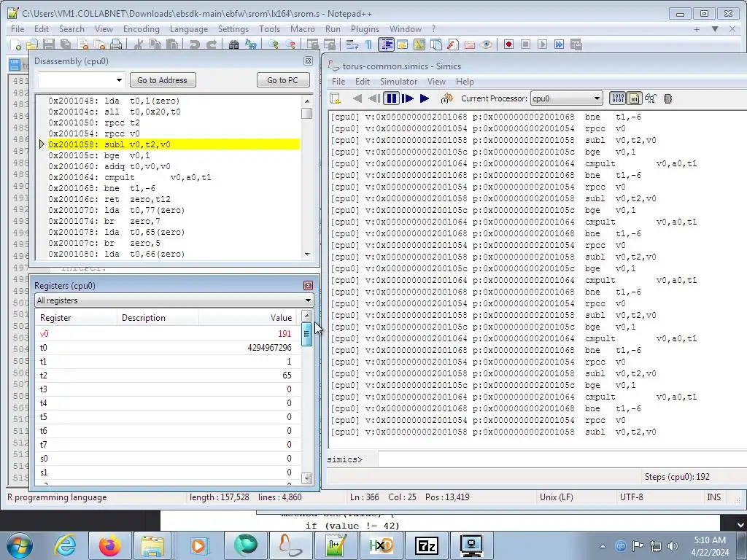
Task: Click the Play recorded macro icon
Action: [x=542, y=44]
